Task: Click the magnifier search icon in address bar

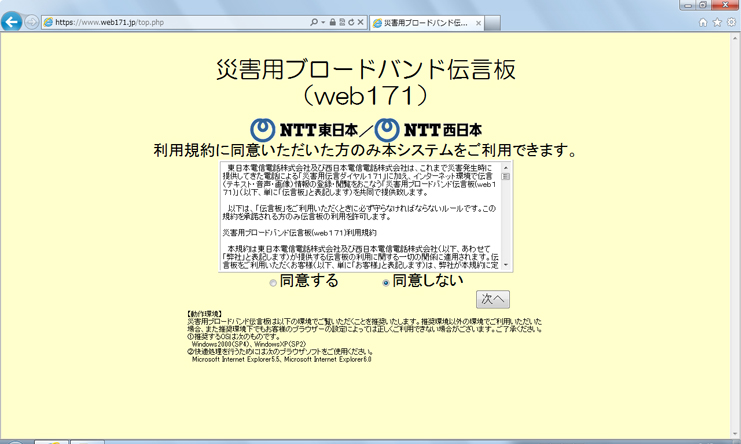Action: point(314,22)
